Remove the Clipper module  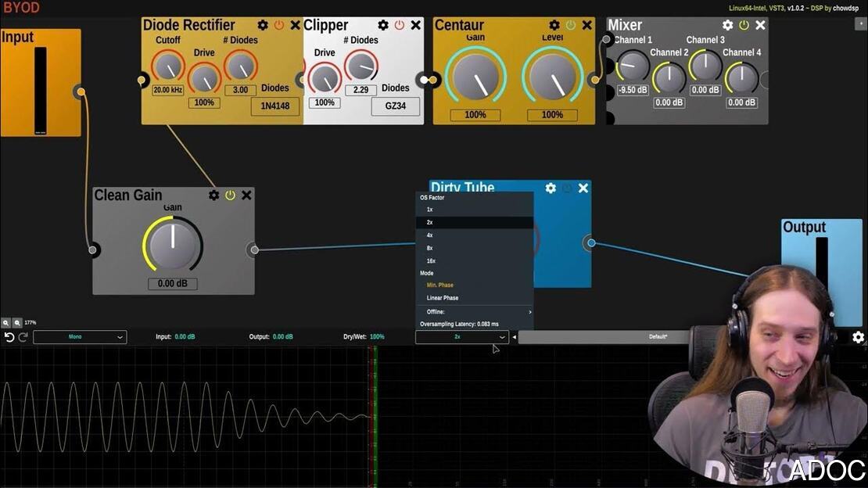pos(416,26)
